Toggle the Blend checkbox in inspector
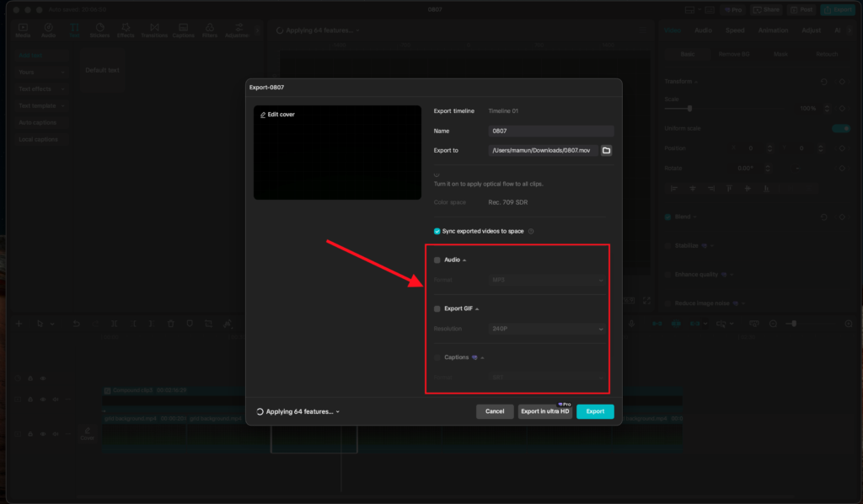The height and width of the screenshot is (504, 863). tap(667, 217)
